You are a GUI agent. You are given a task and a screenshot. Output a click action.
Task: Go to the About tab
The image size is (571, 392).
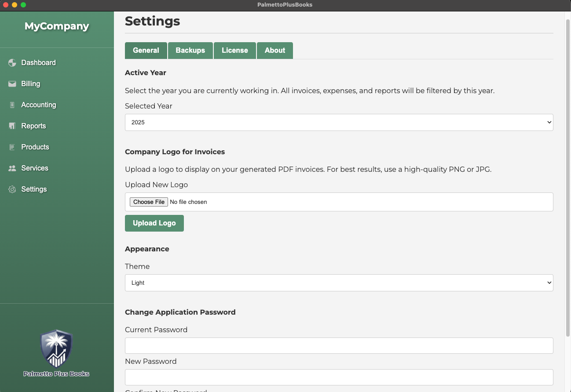(x=275, y=51)
